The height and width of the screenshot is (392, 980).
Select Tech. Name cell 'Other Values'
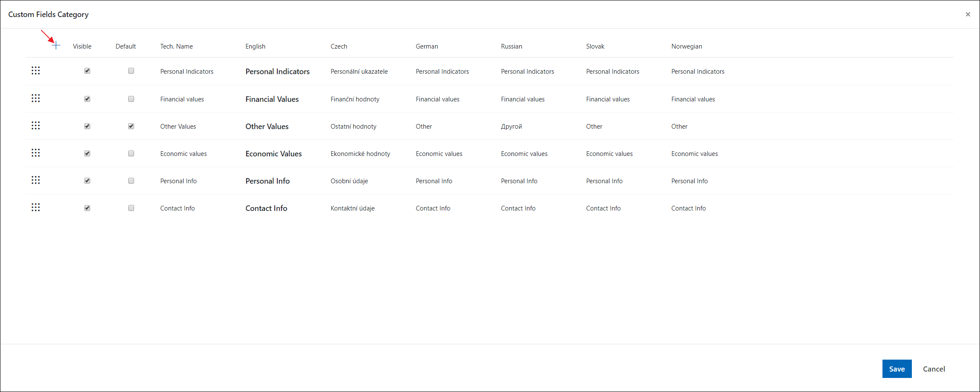[178, 127]
